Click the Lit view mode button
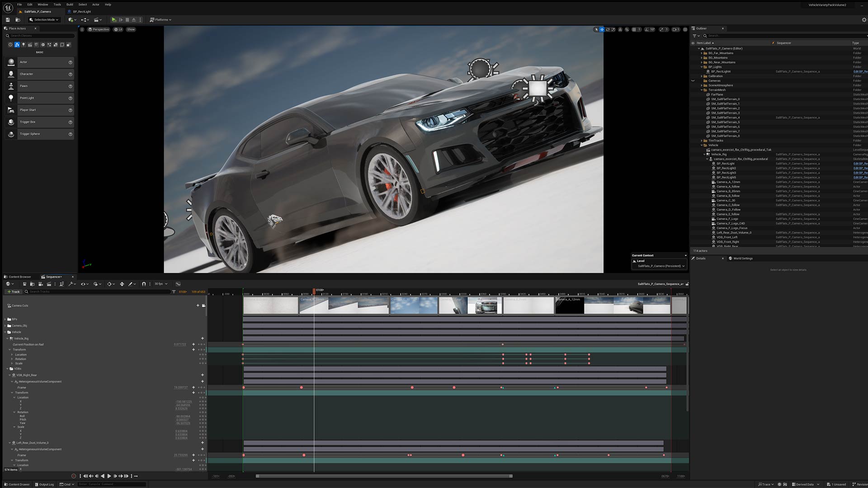Image resolution: width=868 pixels, height=488 pixels. click(x=118, y=29)
